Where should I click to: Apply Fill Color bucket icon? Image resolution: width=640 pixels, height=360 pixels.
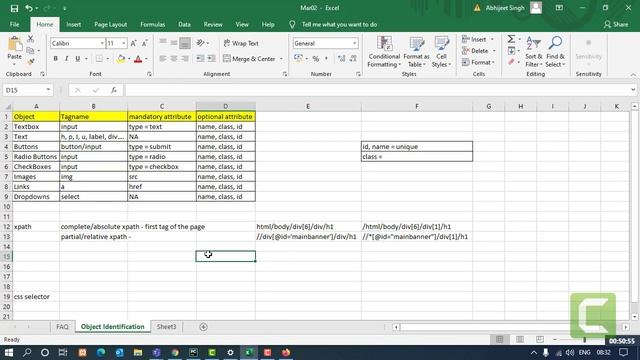121,59
